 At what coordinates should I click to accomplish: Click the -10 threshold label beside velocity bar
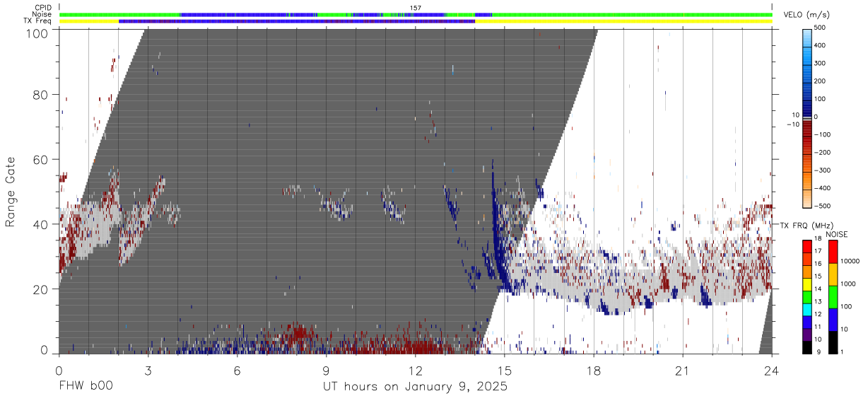tap(792, 124)
